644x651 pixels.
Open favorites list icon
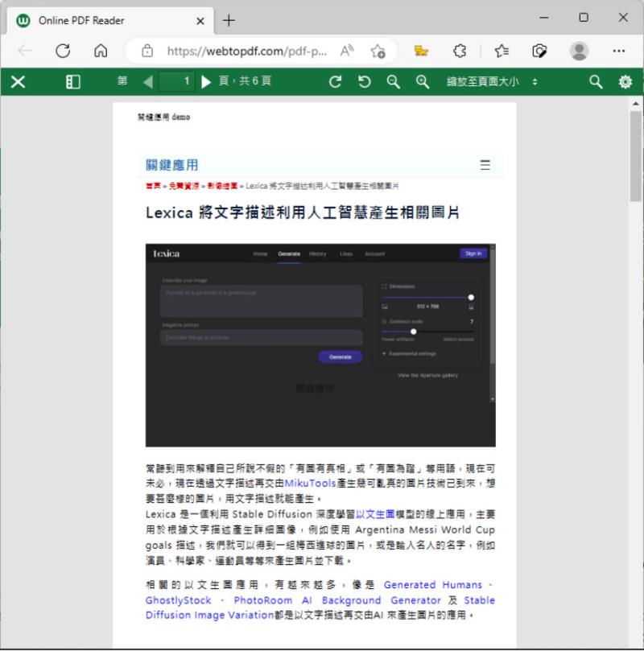502,51
